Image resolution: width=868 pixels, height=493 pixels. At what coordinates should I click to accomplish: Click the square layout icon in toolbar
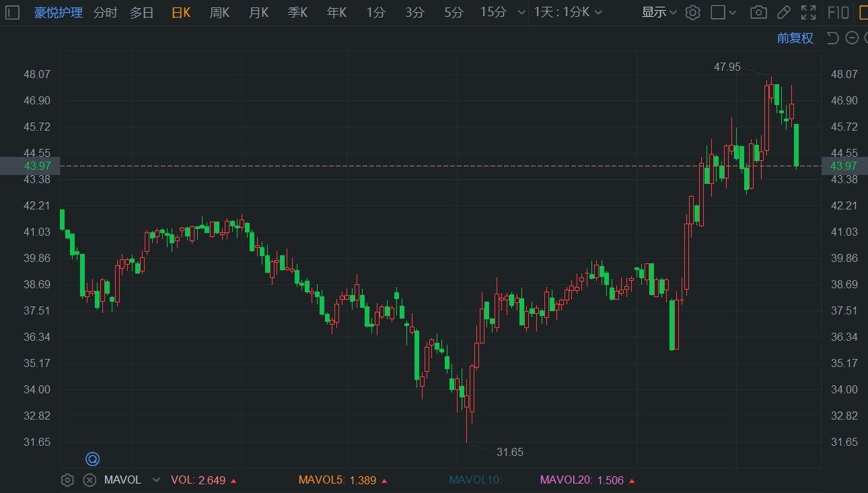pyautogui.click(x=718, y=12)
